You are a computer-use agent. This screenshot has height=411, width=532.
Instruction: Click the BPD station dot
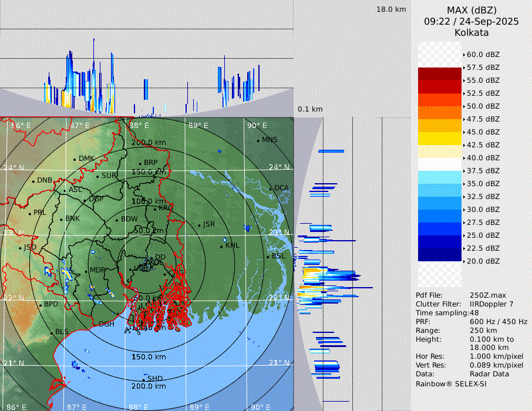(x=40, y=305)
